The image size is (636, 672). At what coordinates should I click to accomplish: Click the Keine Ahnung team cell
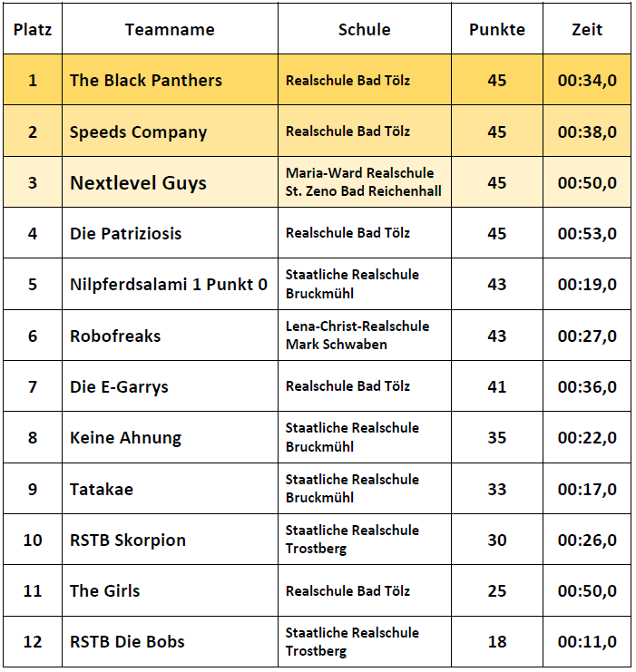[125, 437]
